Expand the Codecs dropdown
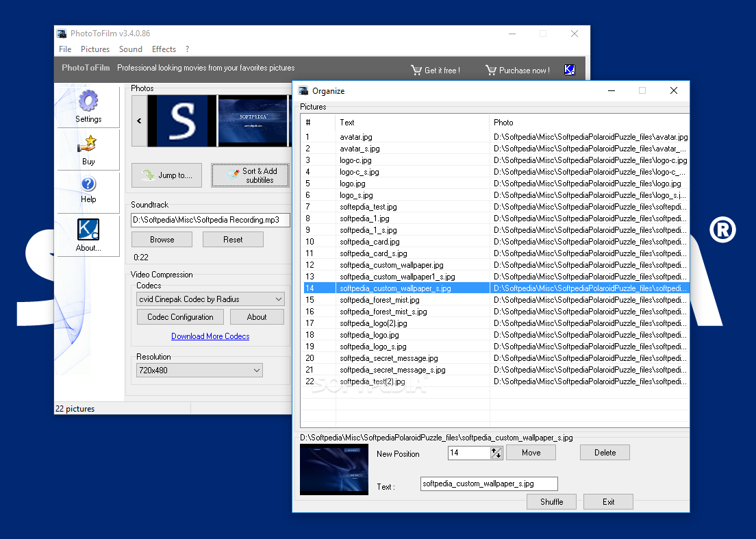 click(x=278, y=299)
